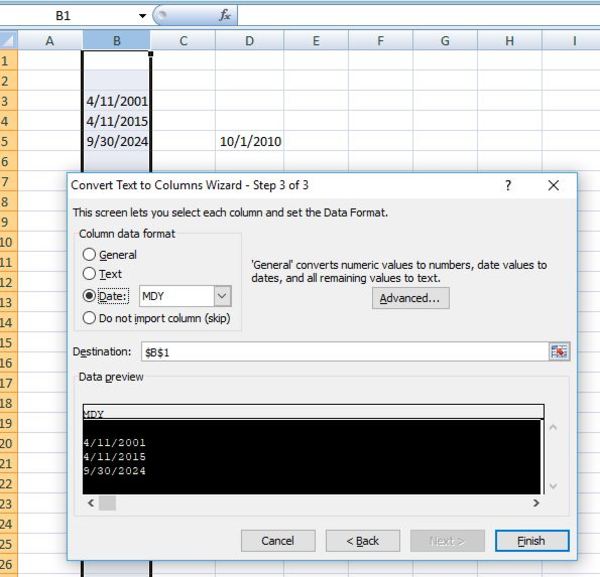Click 9/30/2024 in the data preview
The width and height of the screenshot is (600, 577).
pos(115,471)
